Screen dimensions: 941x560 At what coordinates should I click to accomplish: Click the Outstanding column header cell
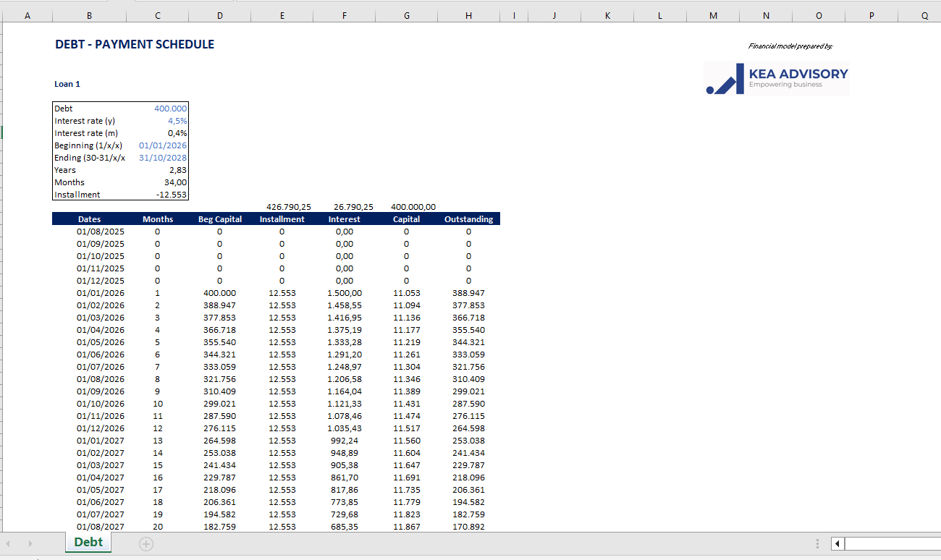(x=468, y=219)
